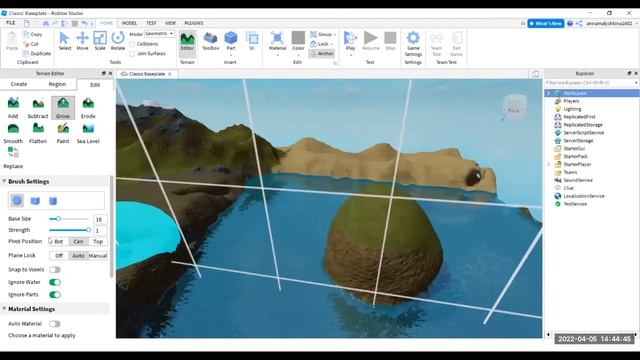Switch to the MODEL ribbon tab
The width and height of the screenshot is (640, 360).
point(129,23)
